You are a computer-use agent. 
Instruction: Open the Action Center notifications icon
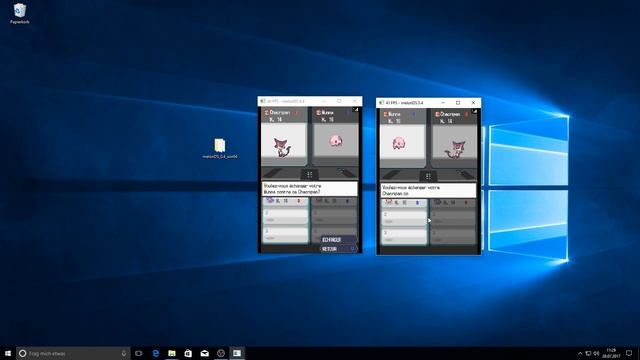coord(629,353)
